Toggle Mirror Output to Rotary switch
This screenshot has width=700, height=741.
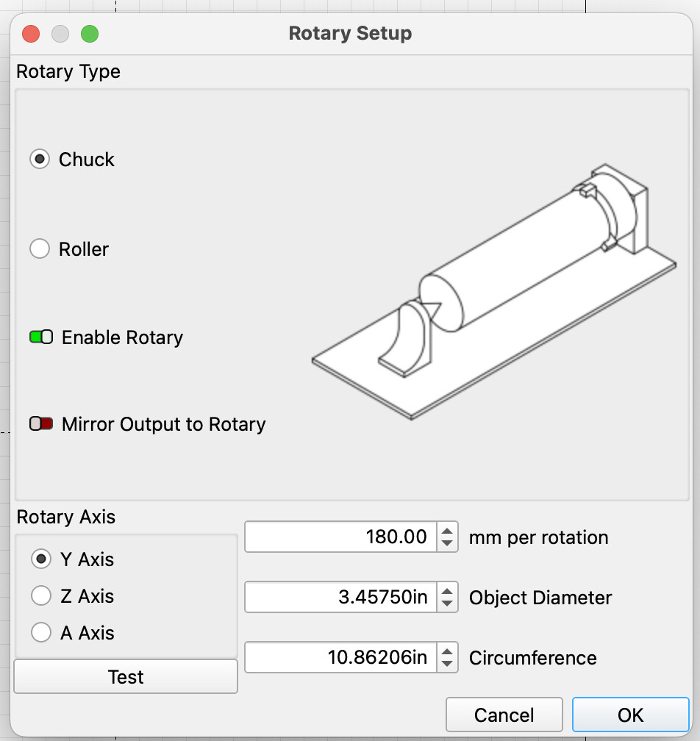tap(41, 424)
